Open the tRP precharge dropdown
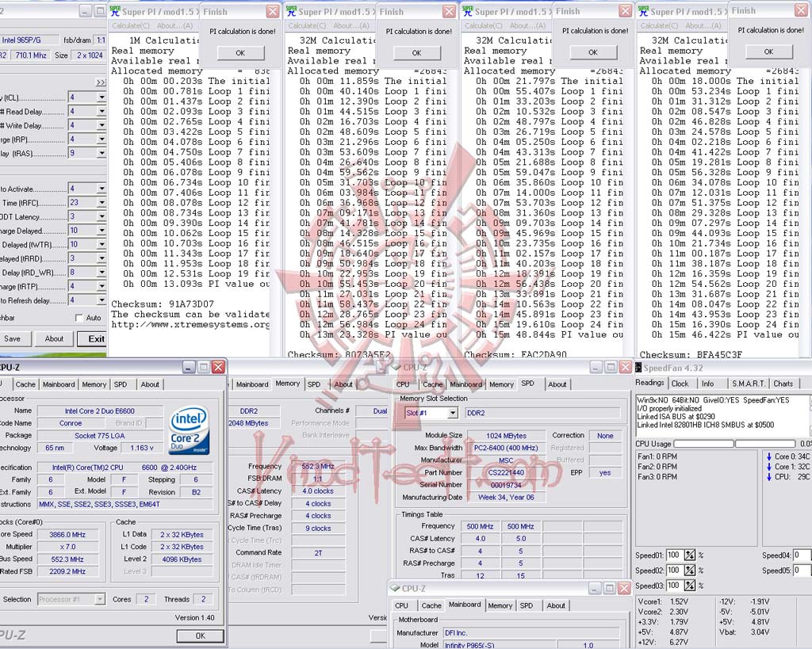This screenshot has height=649, width=812. (101, 139)
